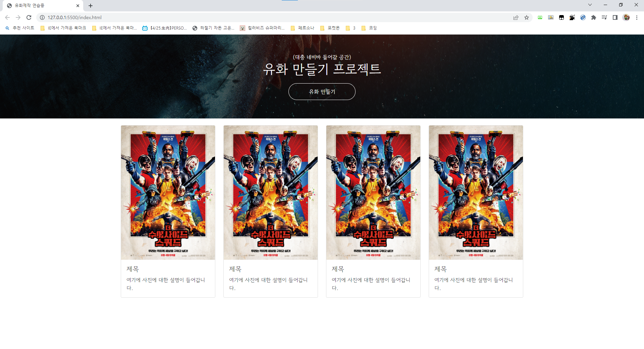Viewport: 644px width, 349px height.
Task: Open the bookmark folder named 3
Action: tap(351, 28)
